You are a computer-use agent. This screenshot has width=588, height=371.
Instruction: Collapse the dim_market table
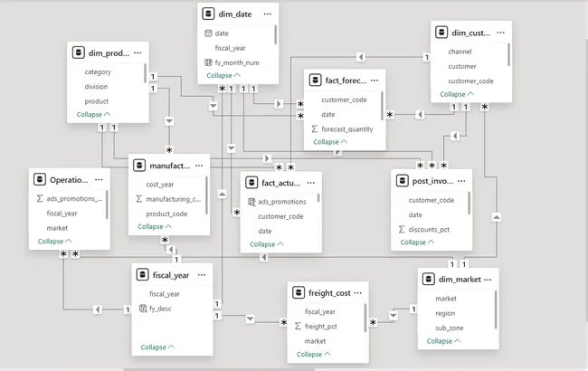[443, 341]
